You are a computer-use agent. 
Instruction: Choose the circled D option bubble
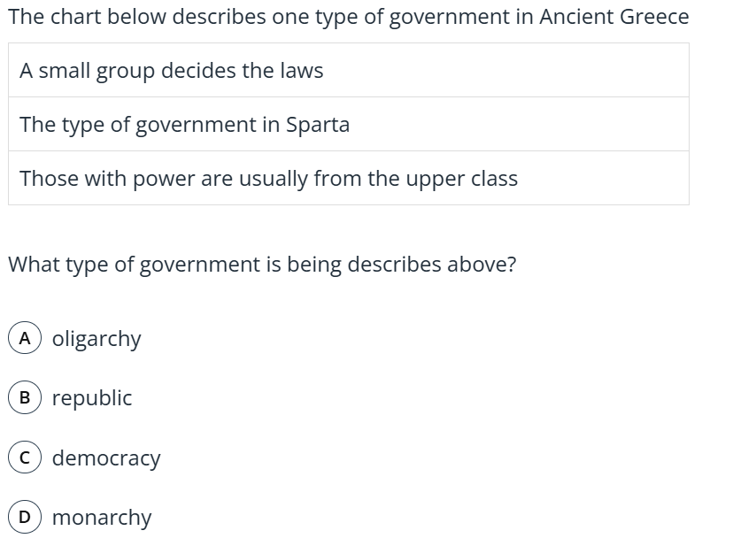25,517
